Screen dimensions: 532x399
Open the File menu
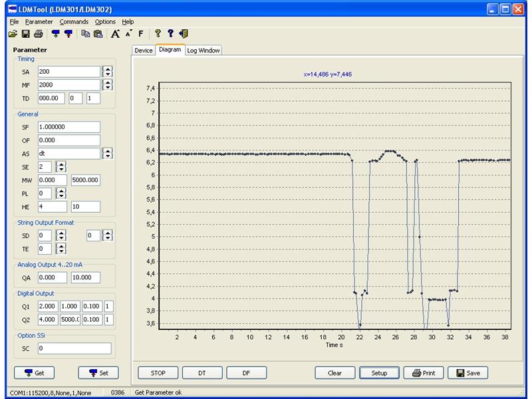pos(14,22)
